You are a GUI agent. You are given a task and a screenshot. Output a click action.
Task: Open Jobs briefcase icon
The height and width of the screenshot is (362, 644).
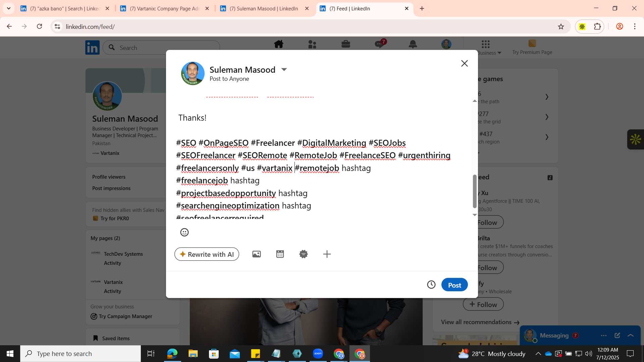[346, 44]
